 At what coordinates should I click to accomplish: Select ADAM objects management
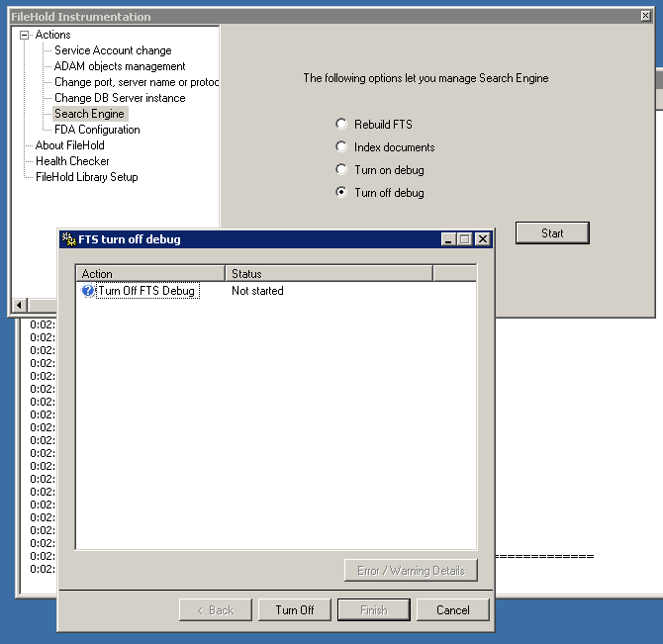[120, 66]
